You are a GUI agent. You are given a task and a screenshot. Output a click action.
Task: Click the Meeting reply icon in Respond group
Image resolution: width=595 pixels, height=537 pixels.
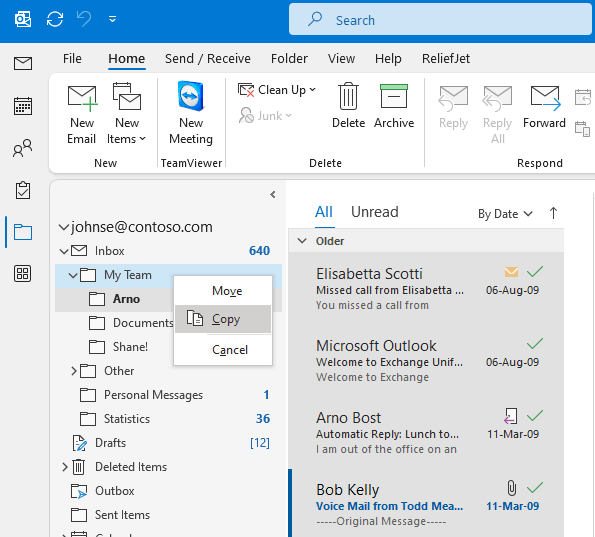point(582,97)
